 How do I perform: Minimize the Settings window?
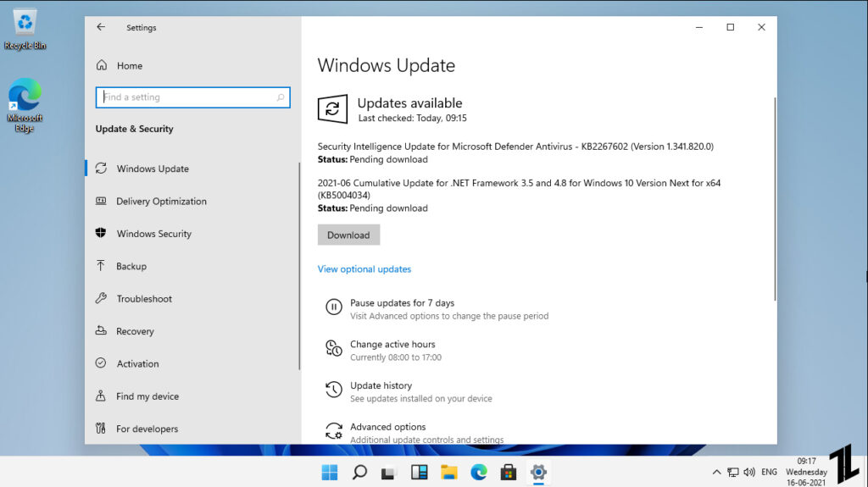[699, 27]
